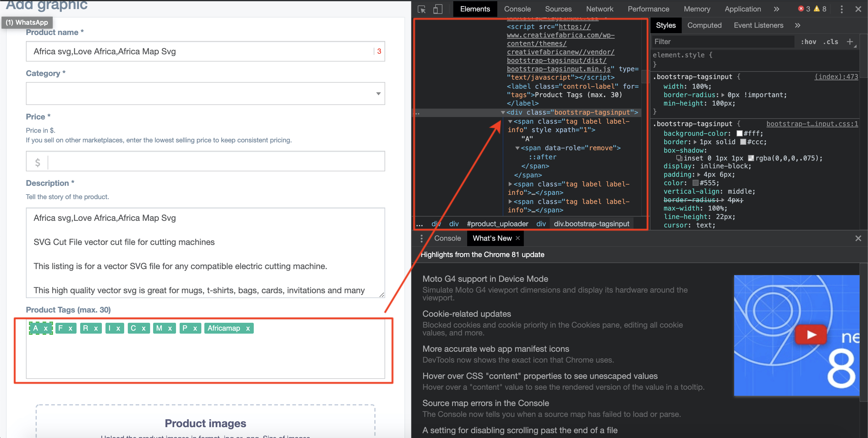Click the Price input field
Screen dimensions: 868x438
click(x=216, y=161)
